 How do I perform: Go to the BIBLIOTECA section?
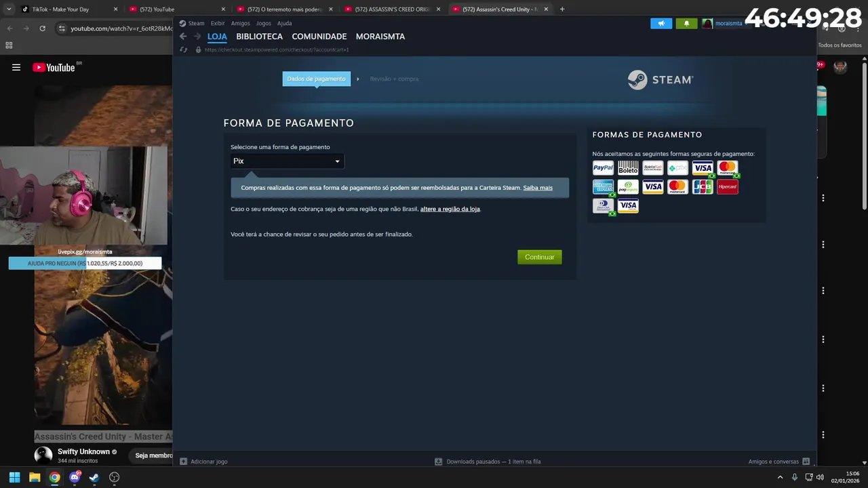click(260, 37)
